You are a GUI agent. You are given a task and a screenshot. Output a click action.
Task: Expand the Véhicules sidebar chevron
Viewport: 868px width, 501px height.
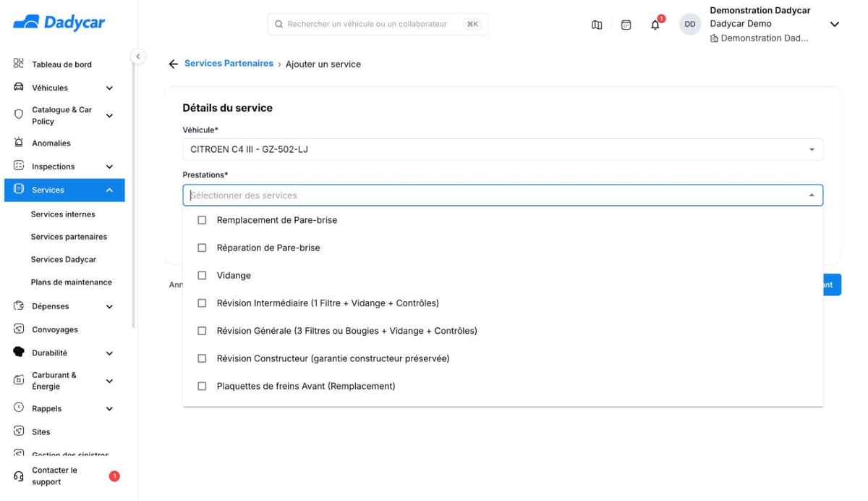coord(109,88)
